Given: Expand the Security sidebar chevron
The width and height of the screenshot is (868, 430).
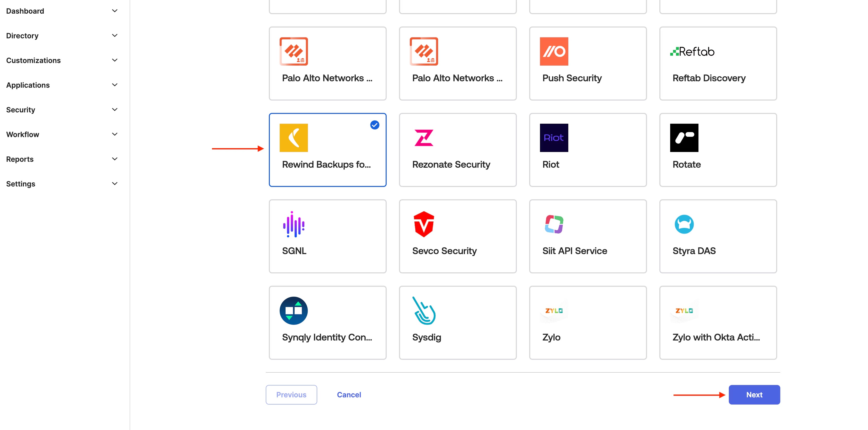Looking at the screenshot, I should 114,110.
